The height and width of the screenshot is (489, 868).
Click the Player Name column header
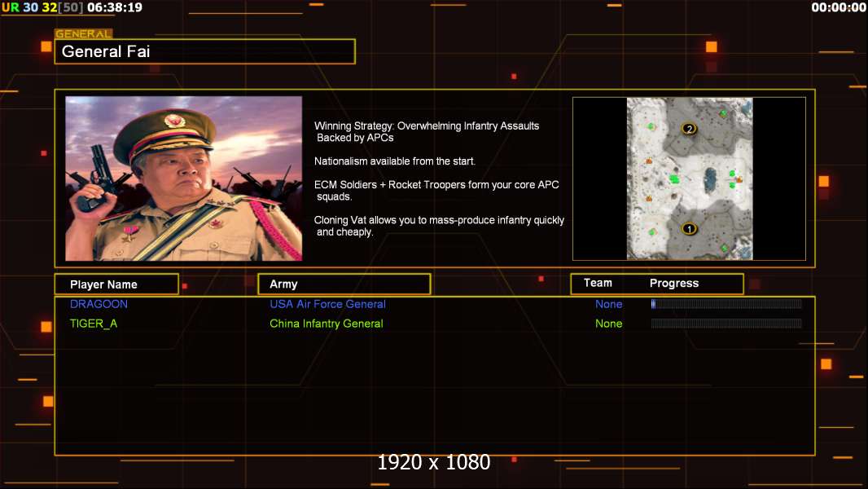[x=116, y=284]
